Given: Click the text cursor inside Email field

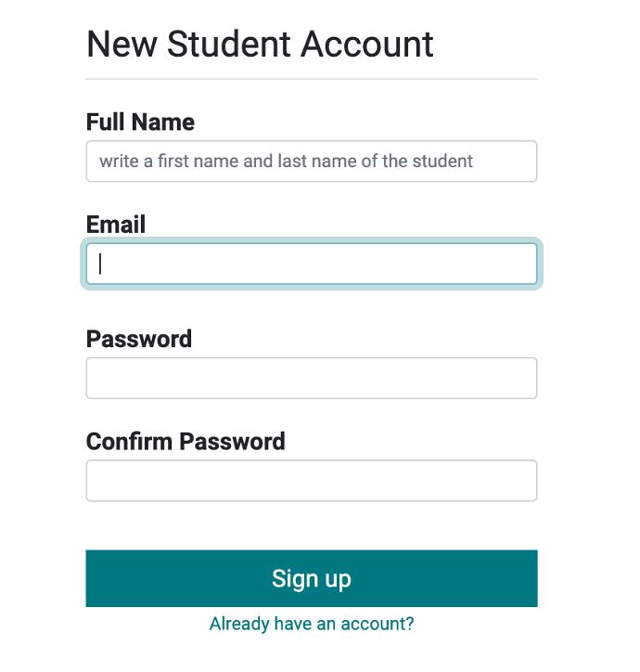Looking at the screenshot, I should [x=100, y=264].
